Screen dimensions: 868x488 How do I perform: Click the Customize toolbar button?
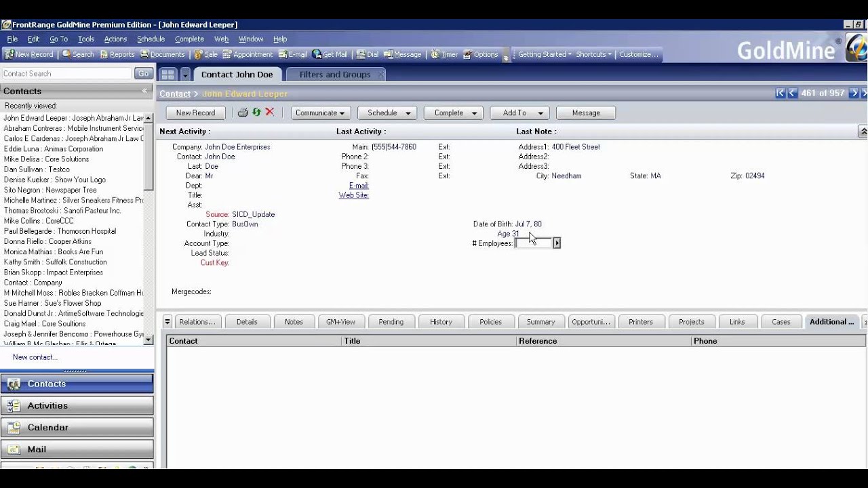click(x=639, y=54)
